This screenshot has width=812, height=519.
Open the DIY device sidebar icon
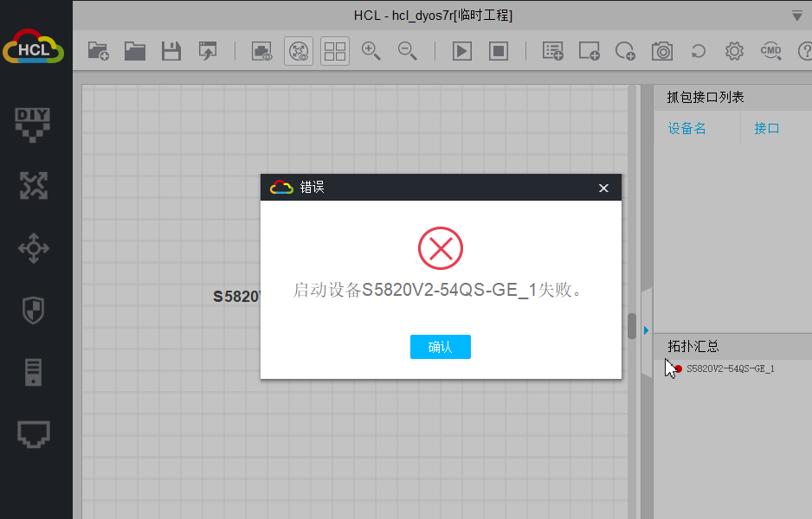click(x=33, y=125)
